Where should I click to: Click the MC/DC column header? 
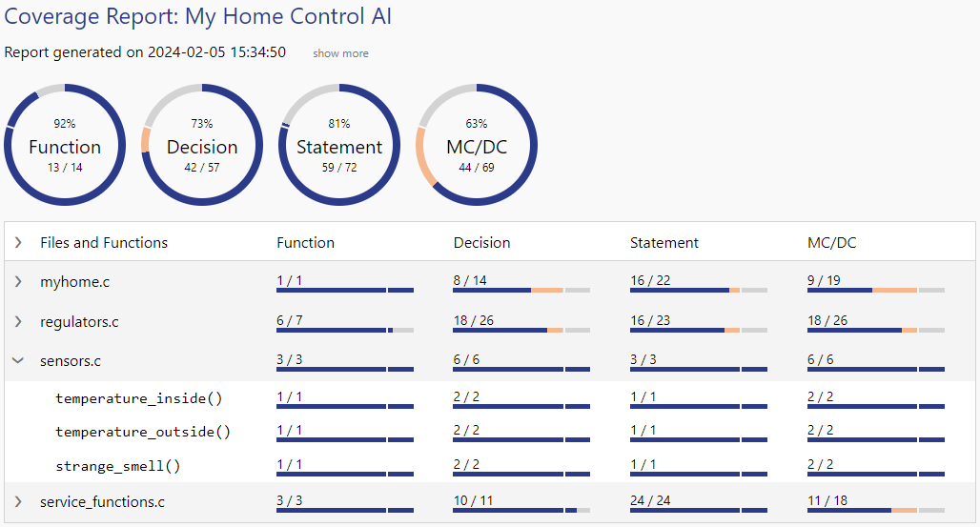(831, 243)
